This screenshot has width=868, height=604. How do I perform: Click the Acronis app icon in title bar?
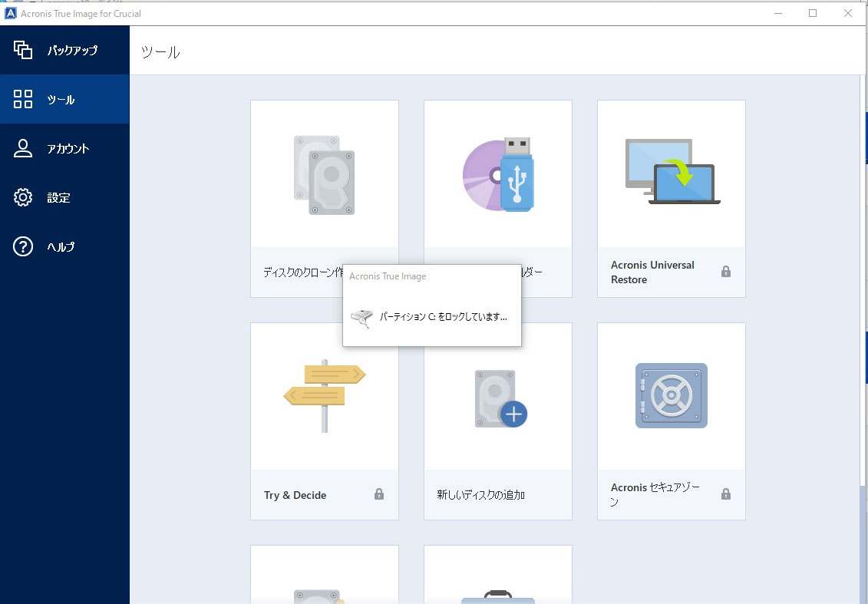click(11, 13)
